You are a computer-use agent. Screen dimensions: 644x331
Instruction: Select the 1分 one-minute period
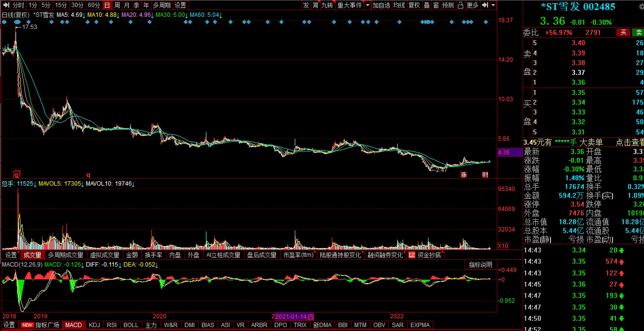coord(33,5)
